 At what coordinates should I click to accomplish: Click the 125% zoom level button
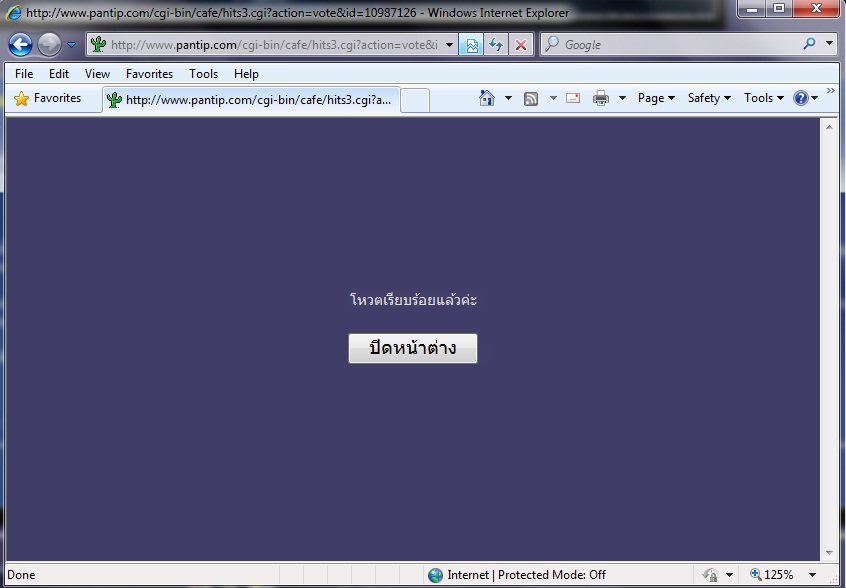772,575
